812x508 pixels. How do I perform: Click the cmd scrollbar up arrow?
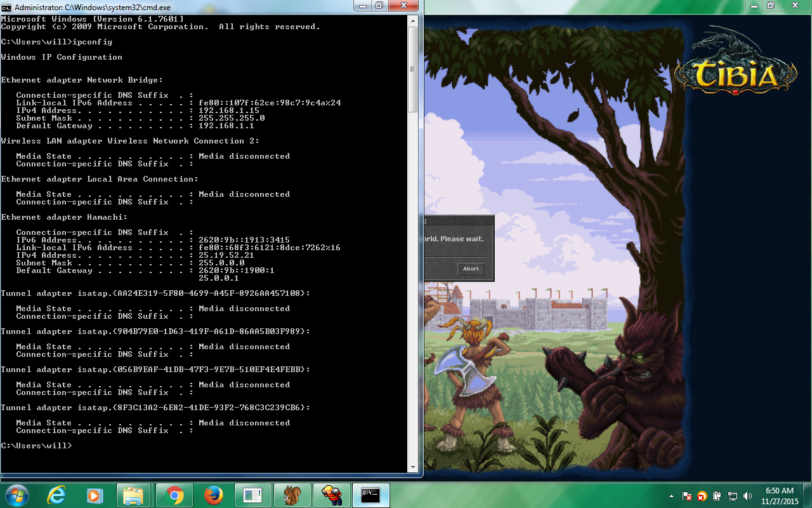pyautogui.click(x=412, y=20)
